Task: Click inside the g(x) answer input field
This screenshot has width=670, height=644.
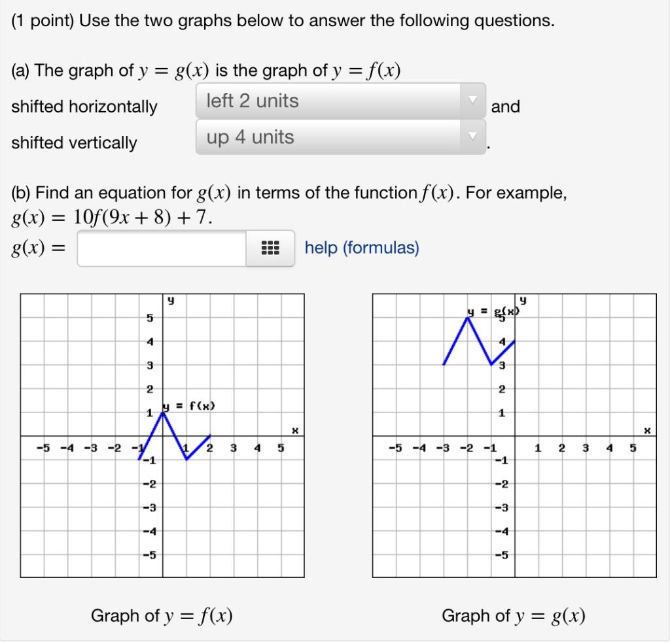Action: [160, 248]
